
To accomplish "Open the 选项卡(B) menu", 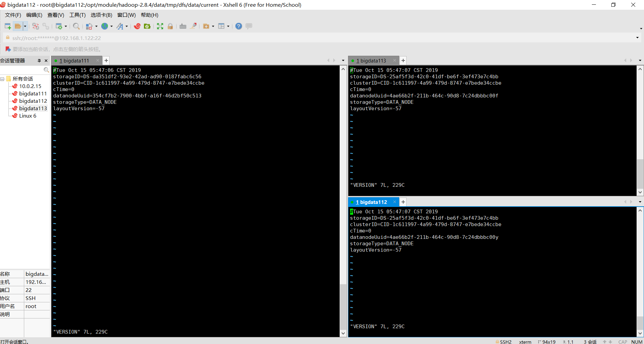I will (101, 15).
